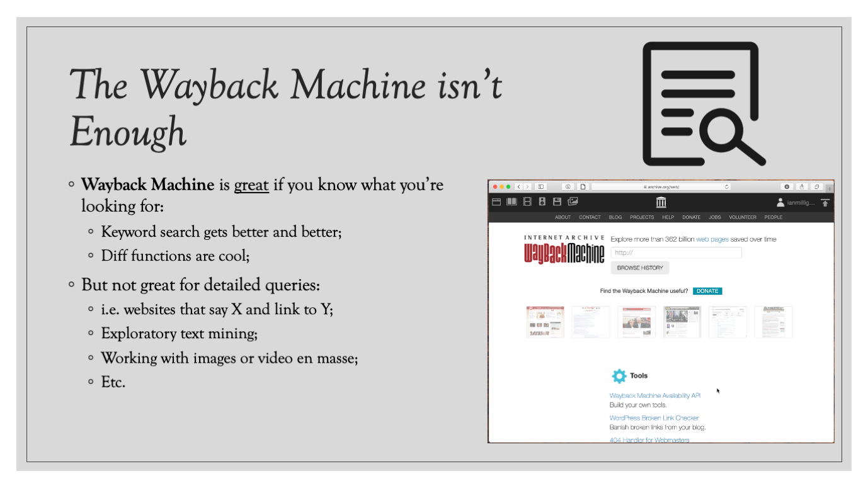Click the 'Etc.' bullet
The image size is (868, 488).
coord(113,382)
